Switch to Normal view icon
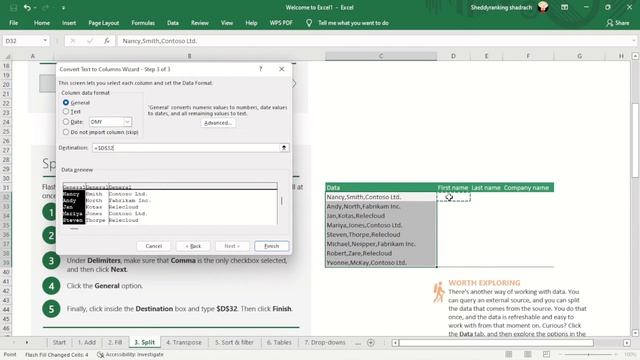 click(509, 354)
